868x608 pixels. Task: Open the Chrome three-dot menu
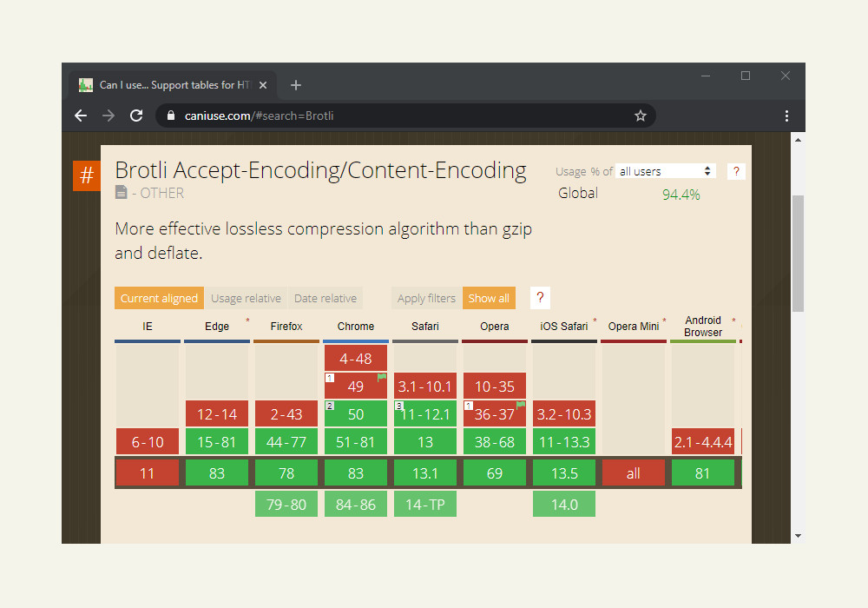[x=786, y=116]
